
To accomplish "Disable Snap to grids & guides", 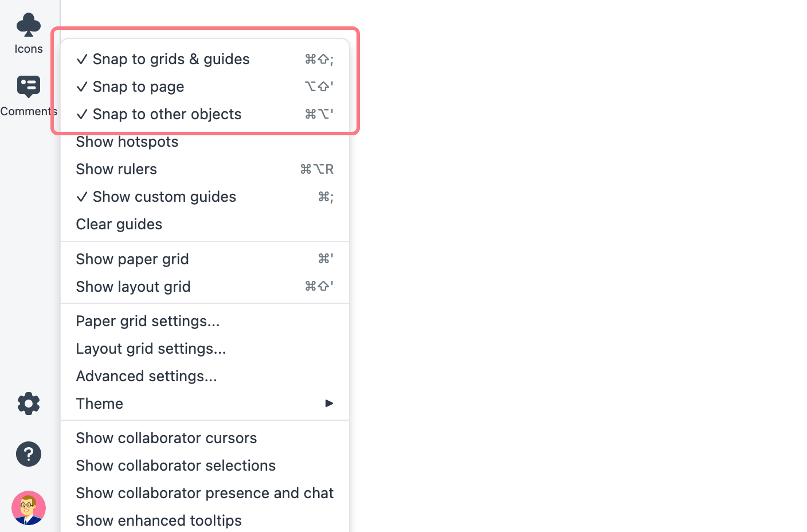I will [x=205, y=59].
